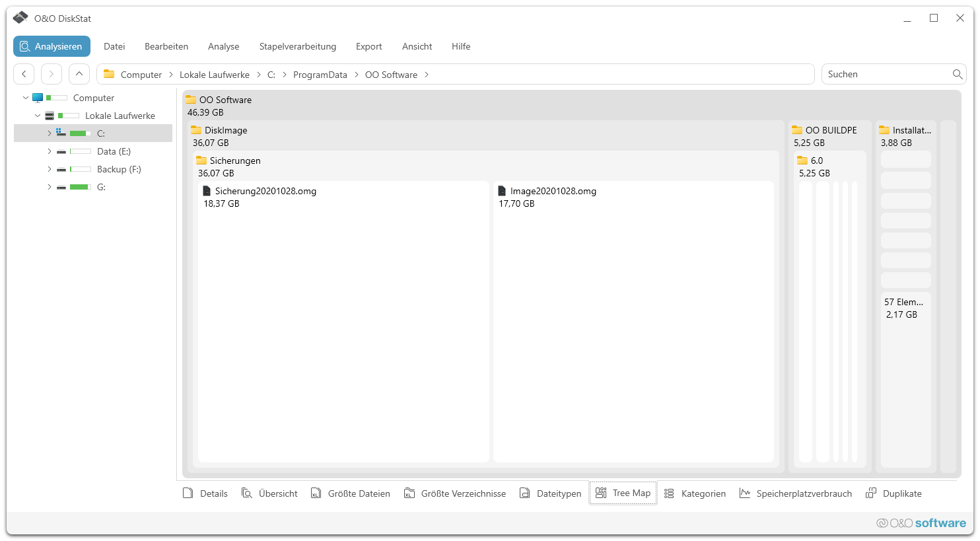Select Lokale Laufwerke in the tree

pos(120,116)
